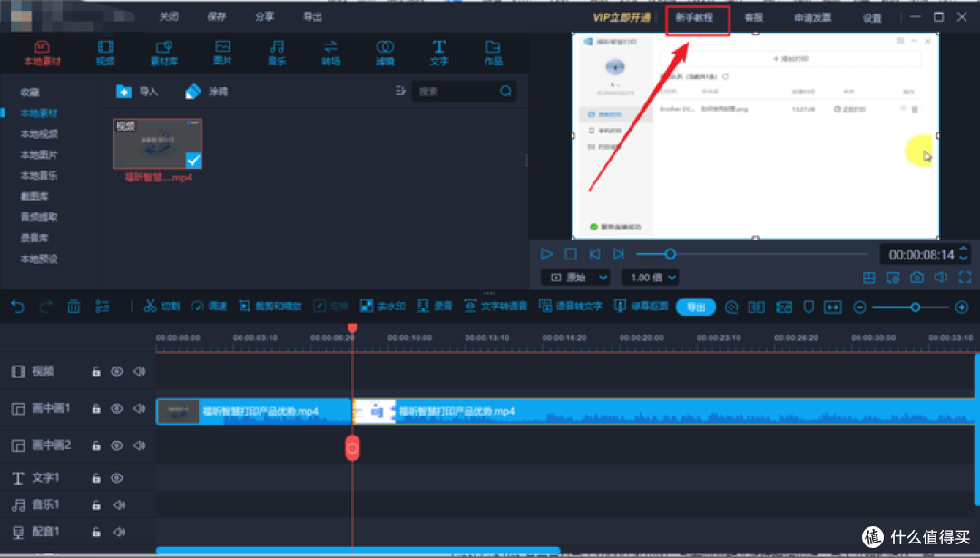Switch to the 转场 transitions tab
The width and height of the screenshot is (980, 558).
[x=330, y=54]
